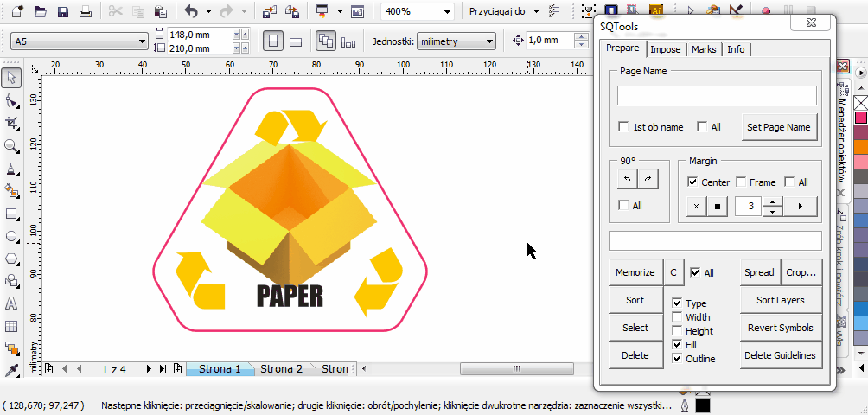Click the application launcher icon
This screenshot has height=415, width=868.
click(x=322, y=11)
